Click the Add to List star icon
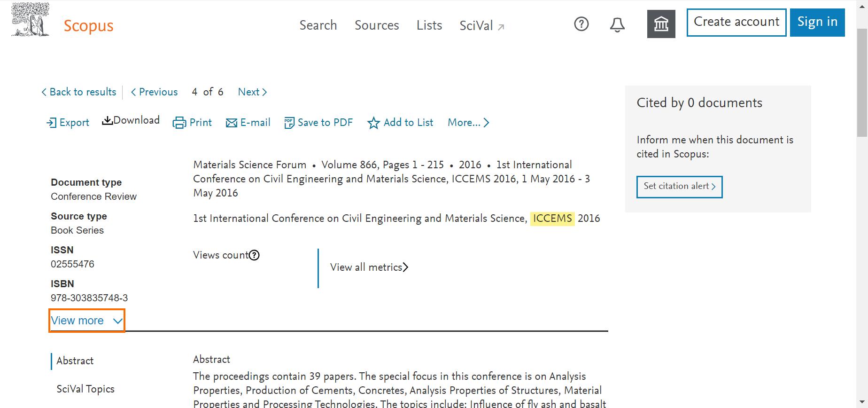 click(x=373, y=123)
